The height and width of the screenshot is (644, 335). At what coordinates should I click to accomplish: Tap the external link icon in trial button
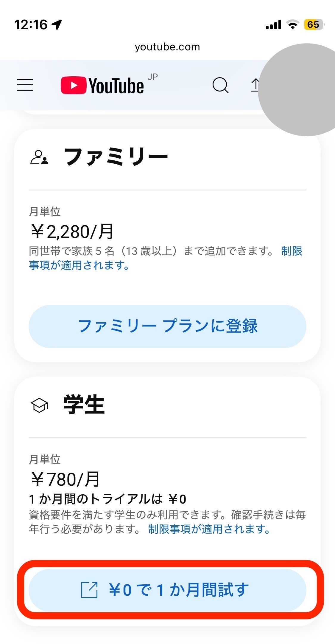[x=90, y=589]
